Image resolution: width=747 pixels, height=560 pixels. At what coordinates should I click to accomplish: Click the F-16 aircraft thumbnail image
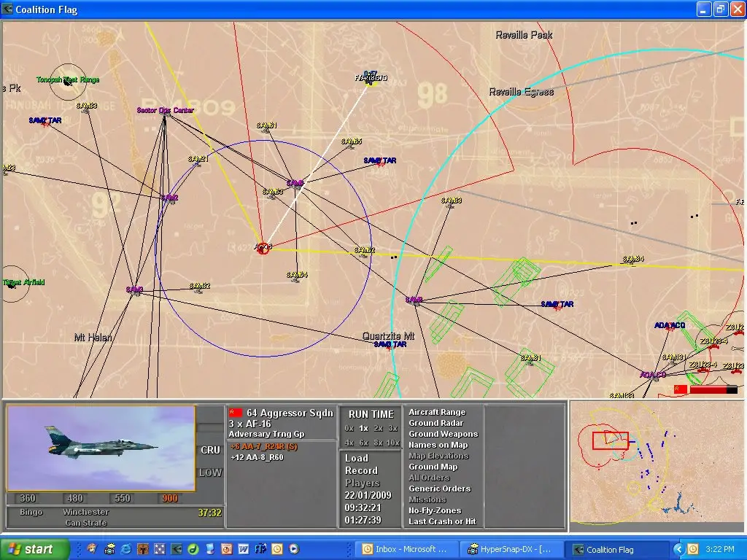click(101, 448)
